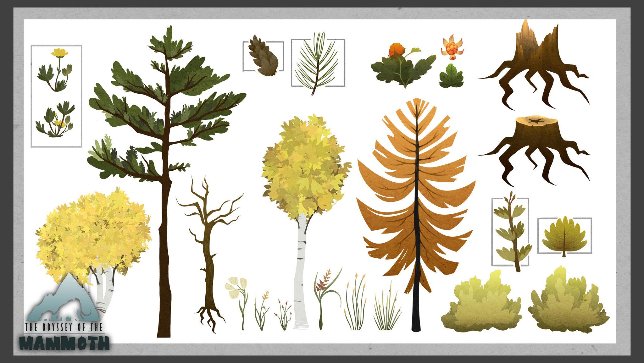Click the blooming yellow flower plant
Image resolution: width=644 pixels, height=363 pixels.
[55, 70]
